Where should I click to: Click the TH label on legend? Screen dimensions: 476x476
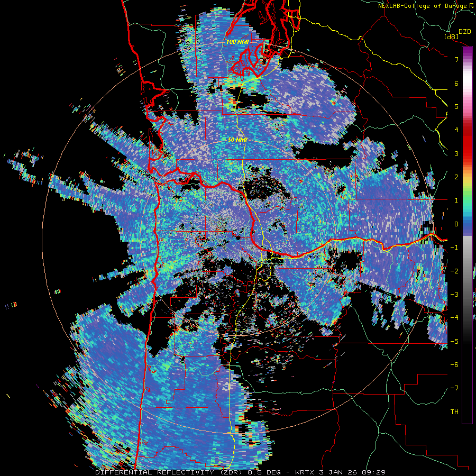[x=454, y=411]
